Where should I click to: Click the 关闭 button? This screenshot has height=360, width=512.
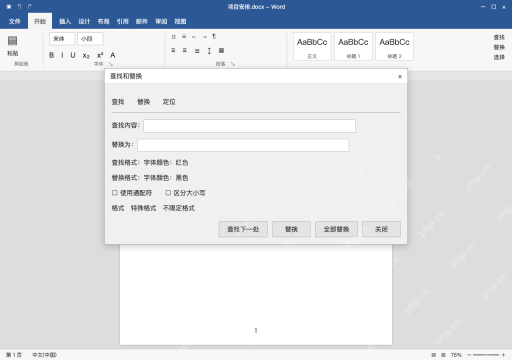click(x=381, y=229)
